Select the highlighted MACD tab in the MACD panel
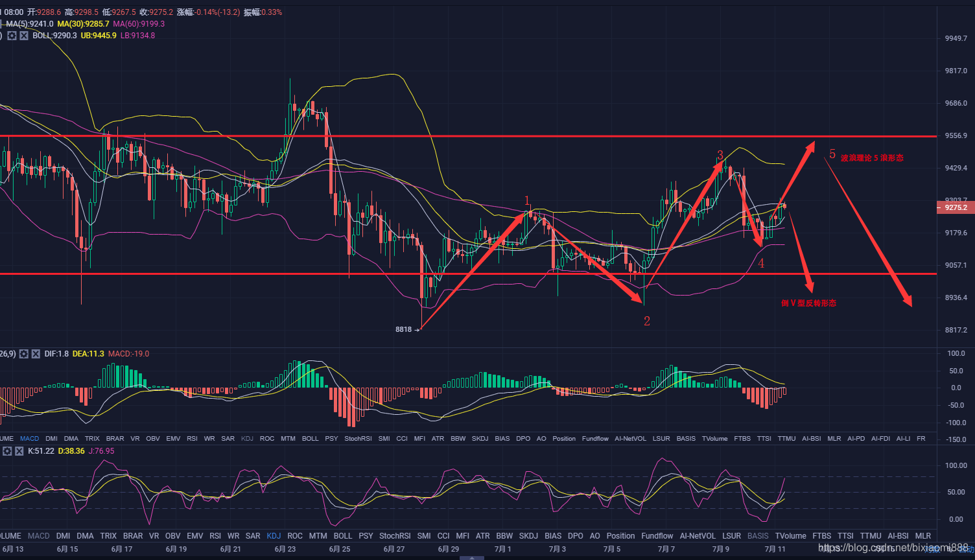The image size is (975, 560). tap(29, 439)
